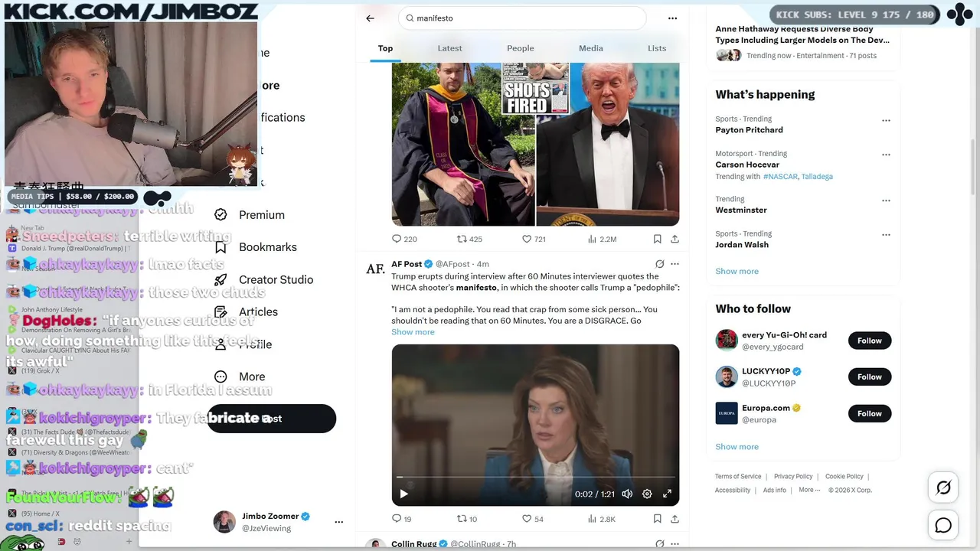The image size is (980, 551).
Task: Repost the post with 425 reposts
Action: 469,239
